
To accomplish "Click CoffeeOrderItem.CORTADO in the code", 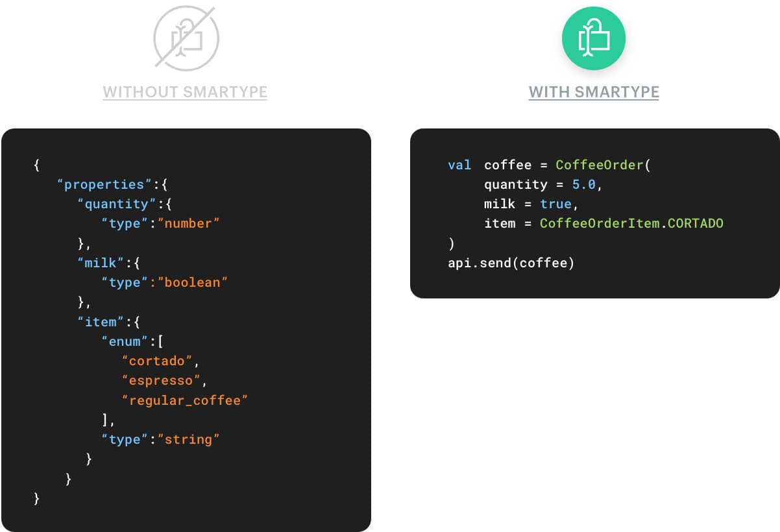I will click(631, 223).
